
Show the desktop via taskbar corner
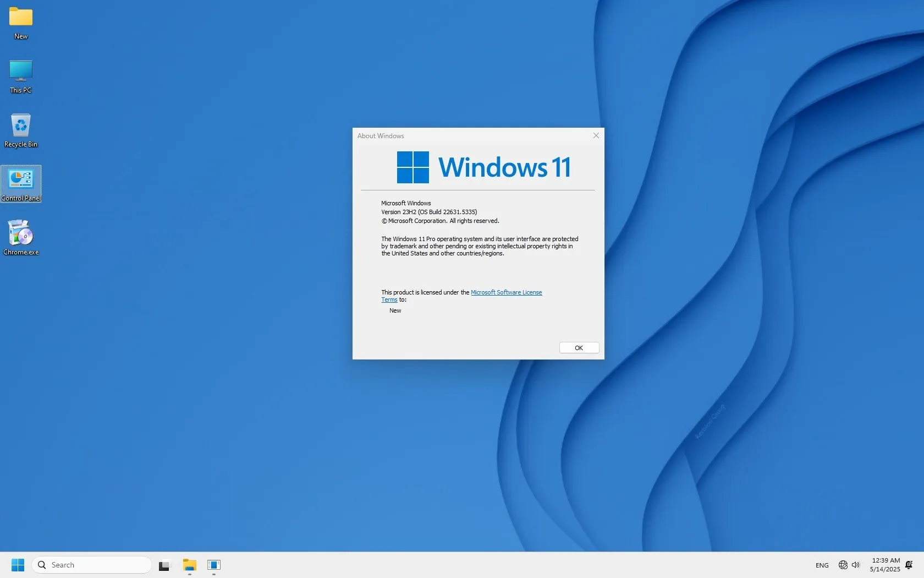(x=922, y=565)
